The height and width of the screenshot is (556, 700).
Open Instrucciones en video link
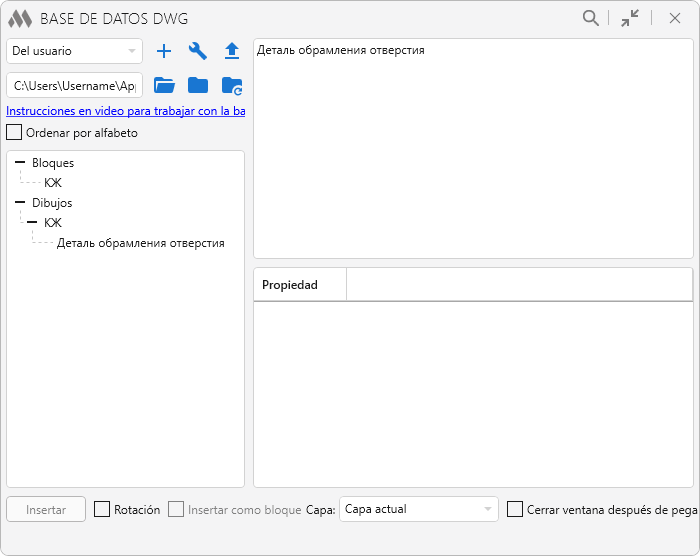point(125,111)
